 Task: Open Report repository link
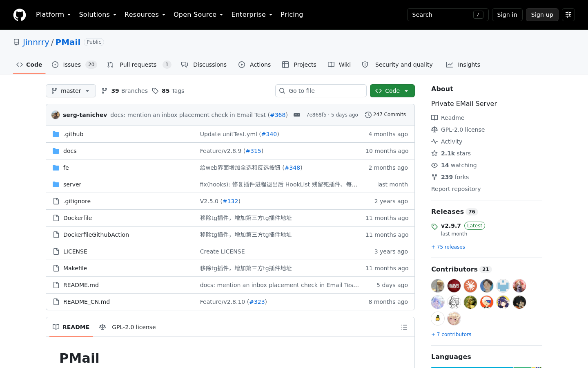[456, 189]
